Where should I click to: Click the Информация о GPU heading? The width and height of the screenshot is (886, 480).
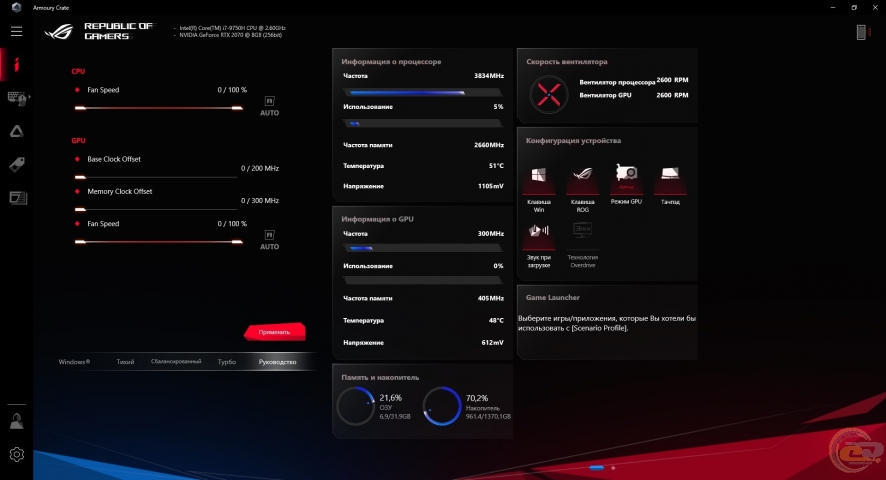click(377, 219)
